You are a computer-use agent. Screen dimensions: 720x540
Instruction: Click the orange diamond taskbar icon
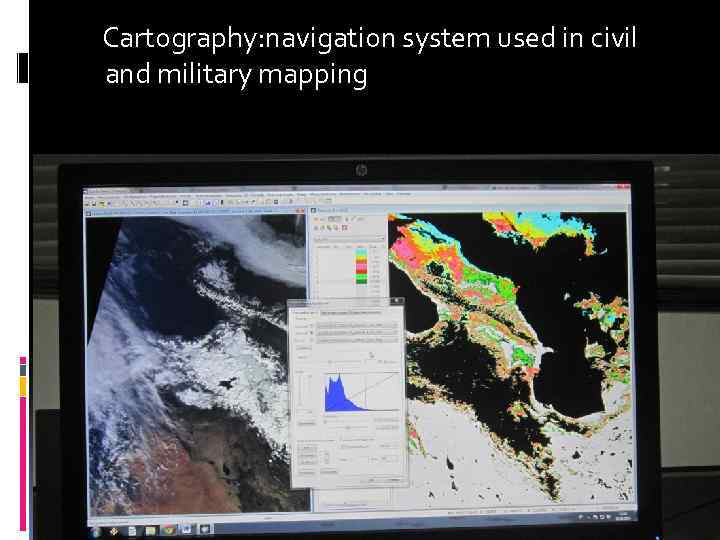coord(114,532)
